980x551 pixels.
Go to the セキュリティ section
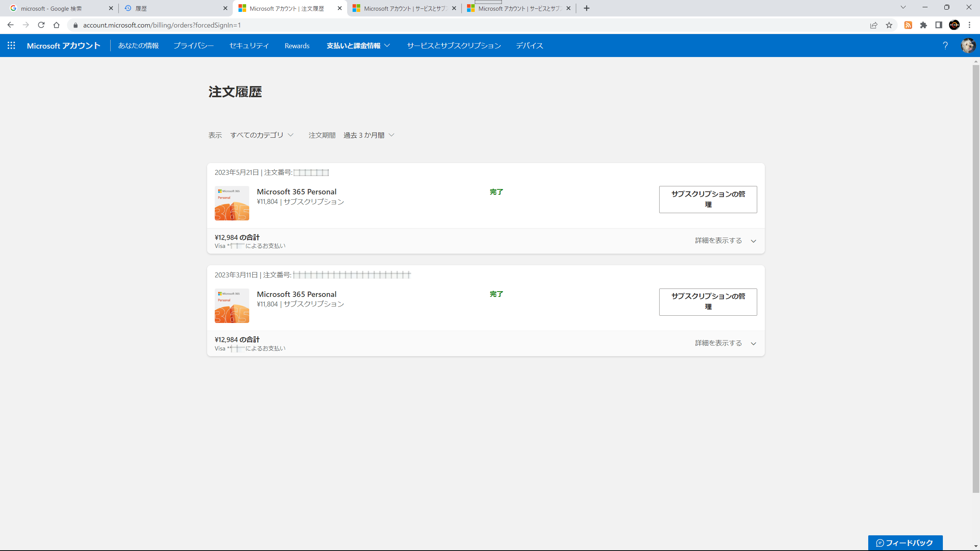[x=249, y=46]
